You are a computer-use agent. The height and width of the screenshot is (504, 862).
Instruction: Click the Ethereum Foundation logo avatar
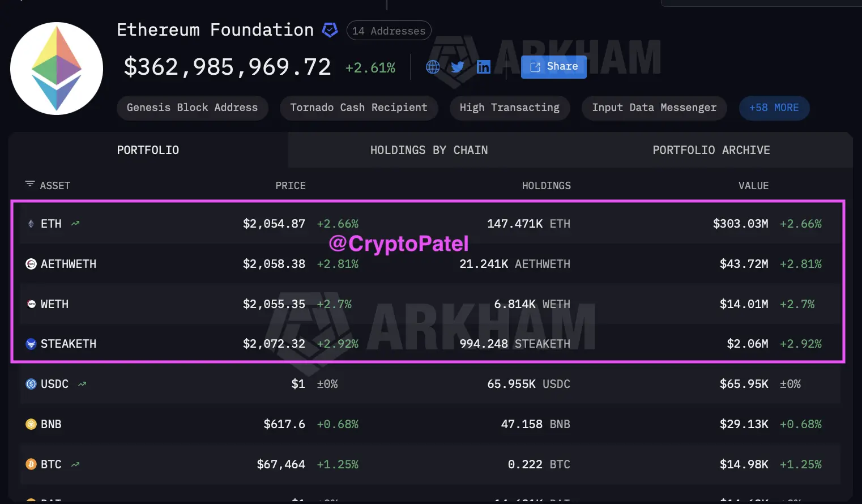(57, 69)
